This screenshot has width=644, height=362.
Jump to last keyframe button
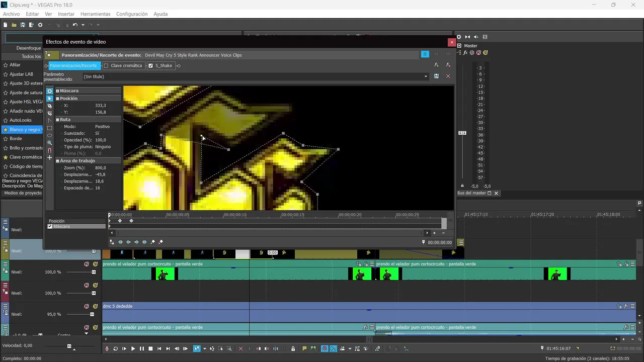(x=144, y=242)
